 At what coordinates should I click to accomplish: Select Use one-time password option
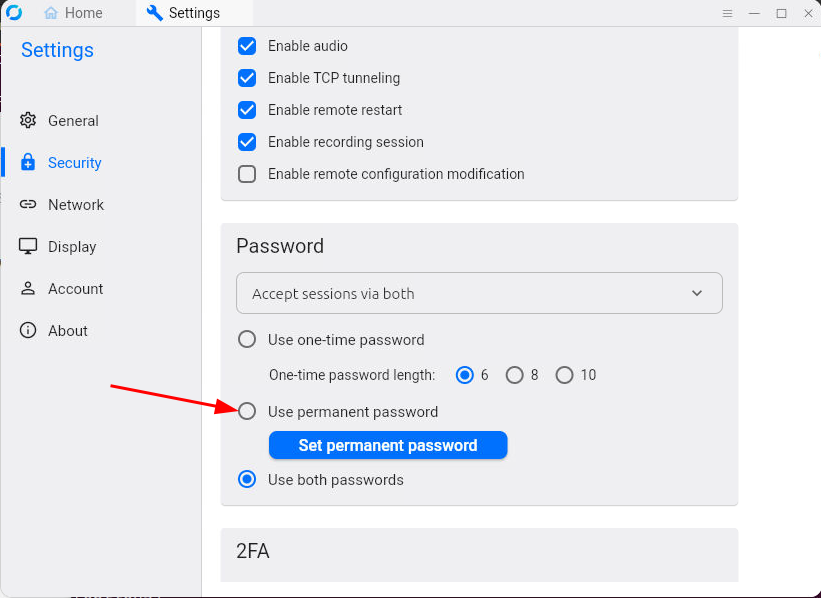point(247,339)
